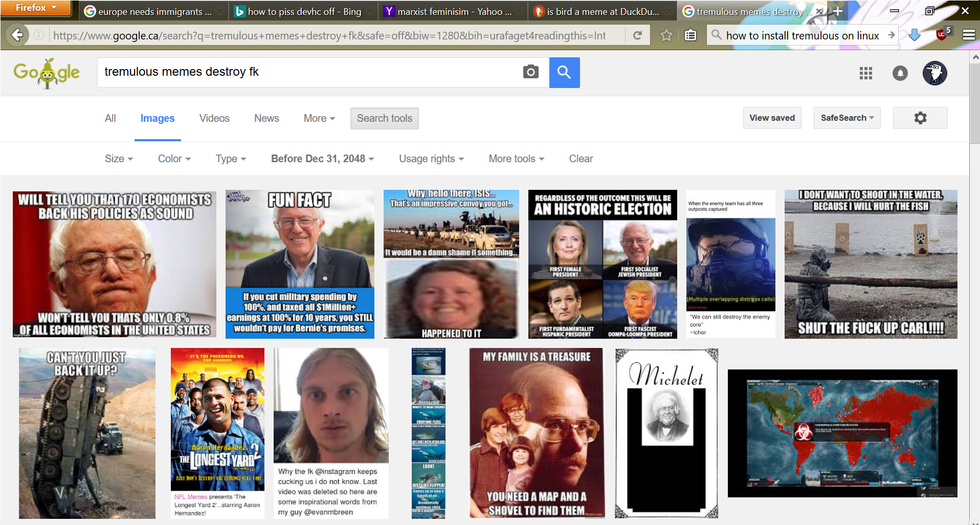Click the View saved button
This screenshot has height=525, width=980.
point(772,118)
